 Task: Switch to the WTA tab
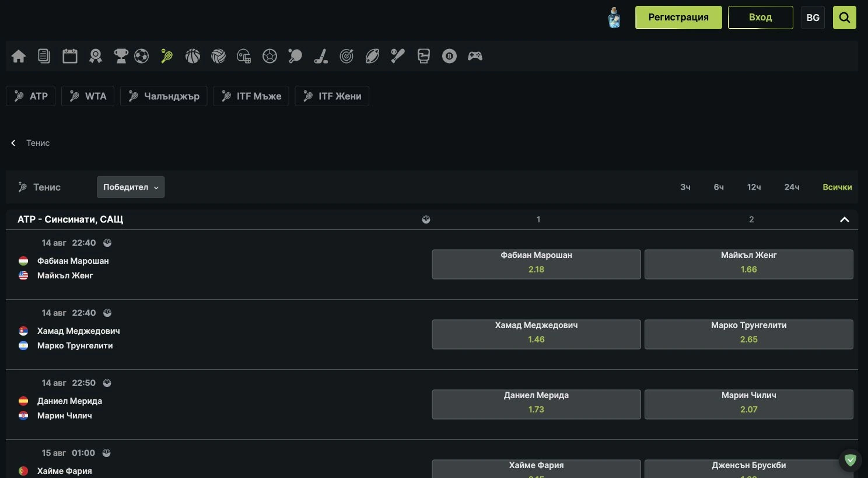87,96
